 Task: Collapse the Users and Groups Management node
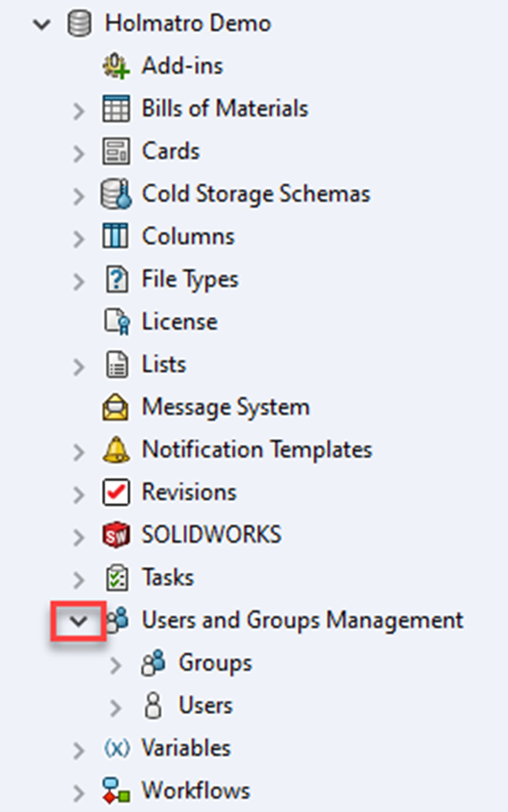pyautogui.click(x=78, y=619)
